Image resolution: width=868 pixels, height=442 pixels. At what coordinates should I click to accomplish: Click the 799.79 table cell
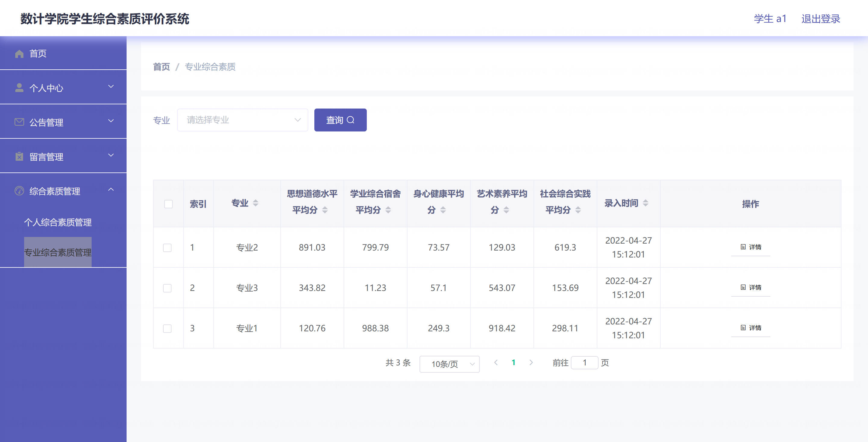(x=375, y=248)
